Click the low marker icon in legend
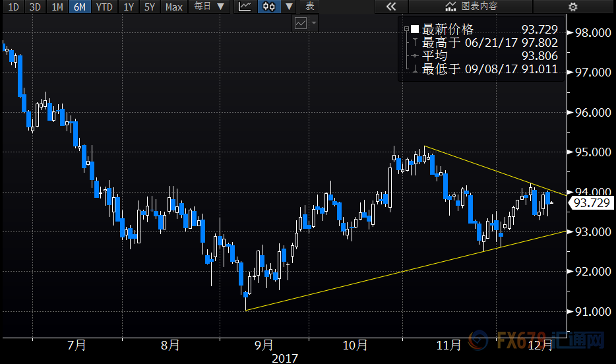Screen dimensions: 616x364 click(415, 69)
